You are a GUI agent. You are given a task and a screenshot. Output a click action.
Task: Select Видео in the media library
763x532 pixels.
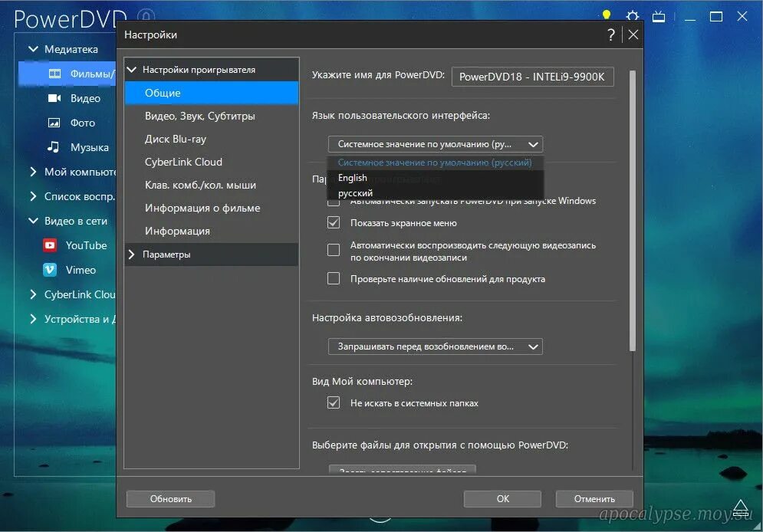tap(85, 98)
